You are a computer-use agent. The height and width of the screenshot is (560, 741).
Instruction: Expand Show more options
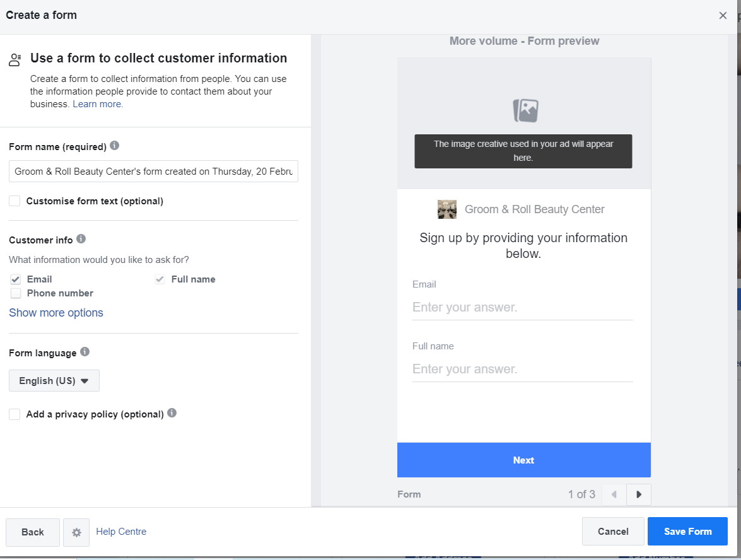click(x=56, y=313)
